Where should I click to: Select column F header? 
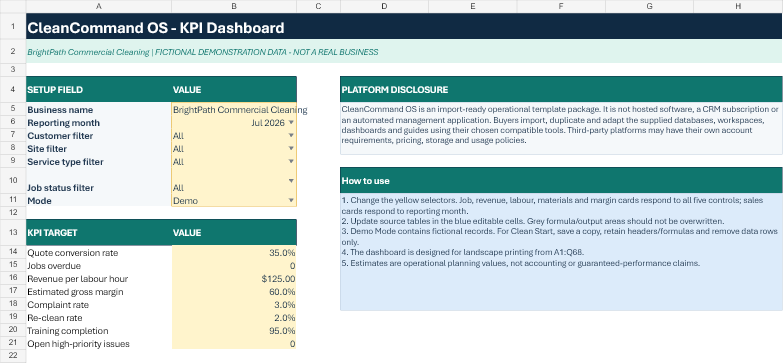tap(561, 6)
